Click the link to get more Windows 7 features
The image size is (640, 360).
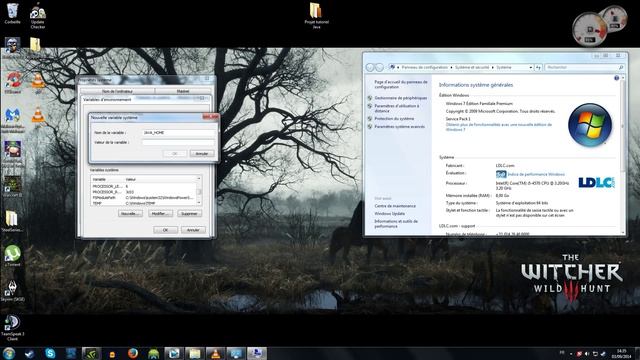coord(499,127)
